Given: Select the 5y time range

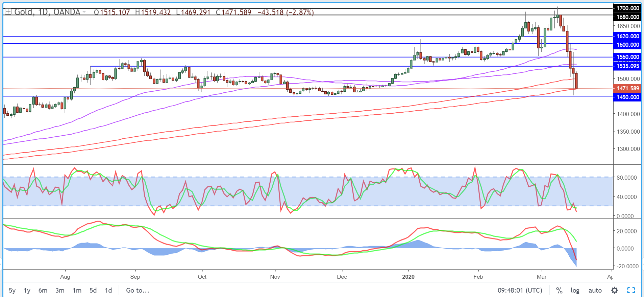Looking at the screenshot, I should tap(12, 290).
